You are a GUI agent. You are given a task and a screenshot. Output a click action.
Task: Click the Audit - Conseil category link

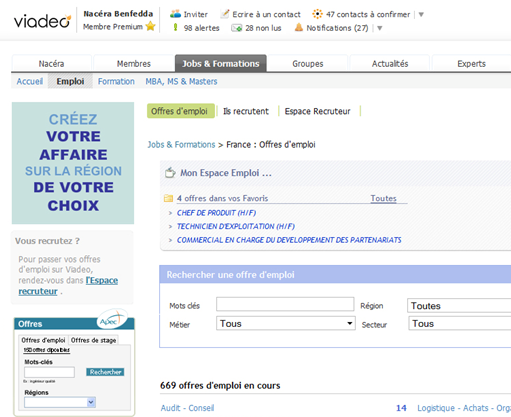[187, 408]
